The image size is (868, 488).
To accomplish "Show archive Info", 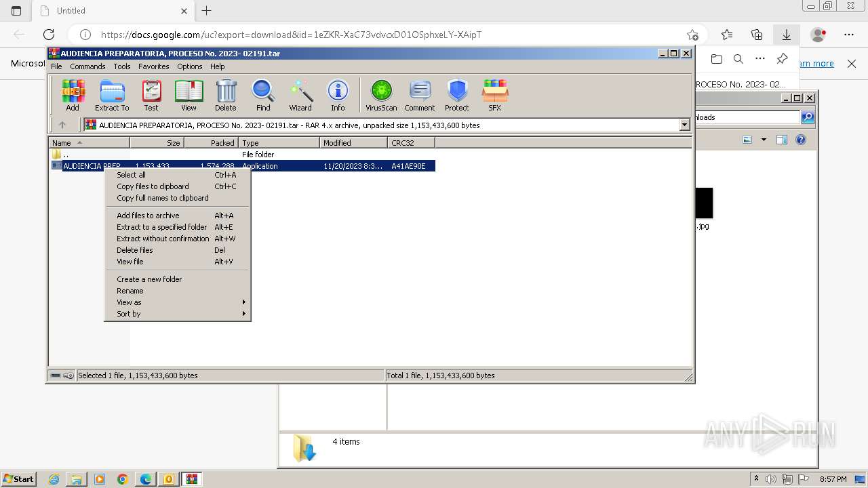I will pyautogui.click(x=338, y=95).
